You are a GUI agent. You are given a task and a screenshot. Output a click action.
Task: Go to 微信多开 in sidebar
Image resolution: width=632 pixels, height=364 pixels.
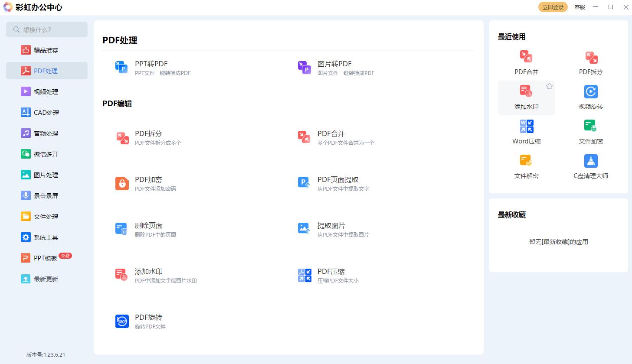click(46, 154)
